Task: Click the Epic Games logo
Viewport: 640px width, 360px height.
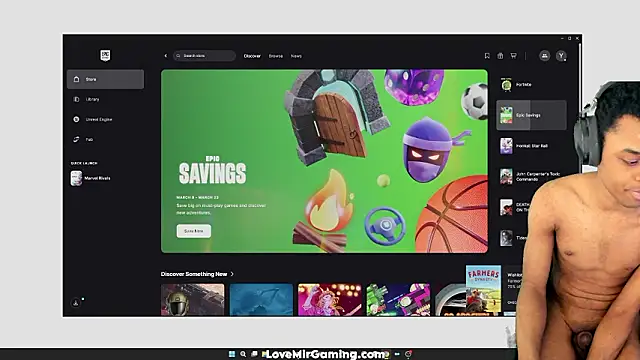Action: tap(105, 55)
